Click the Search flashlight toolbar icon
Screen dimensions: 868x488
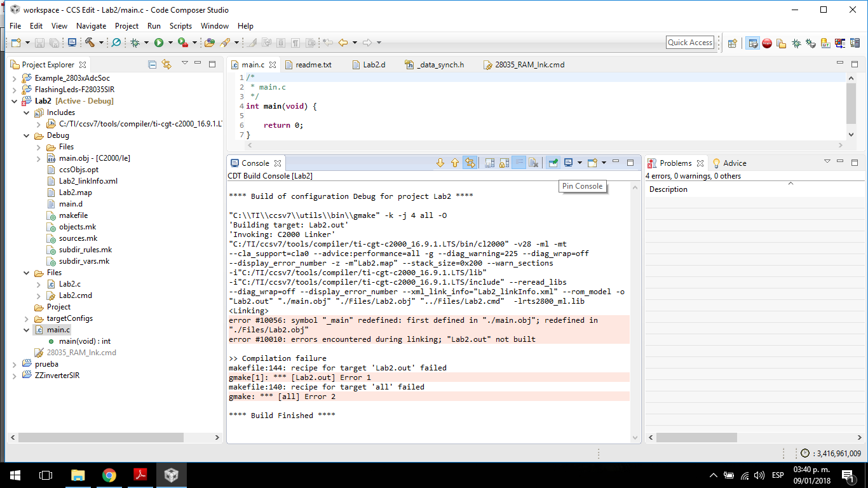click(225, 43)
